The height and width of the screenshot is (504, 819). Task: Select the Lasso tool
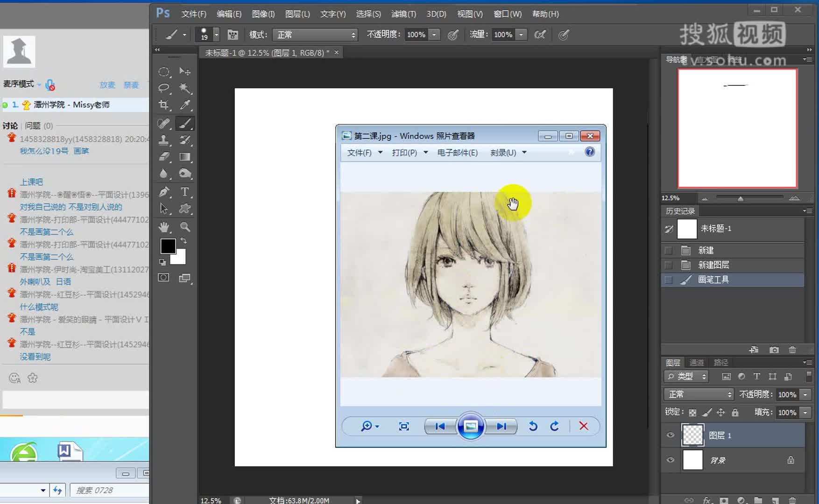click(x=163, y=88)
